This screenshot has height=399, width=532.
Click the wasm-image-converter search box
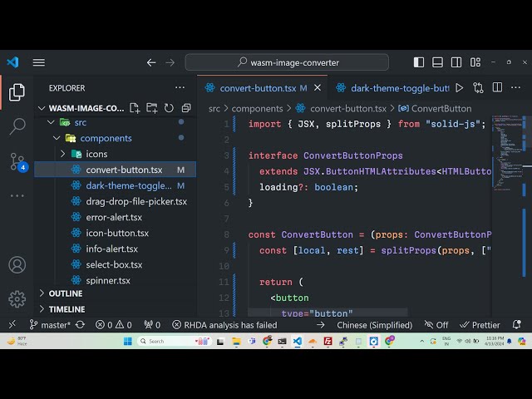click(287, 62)
